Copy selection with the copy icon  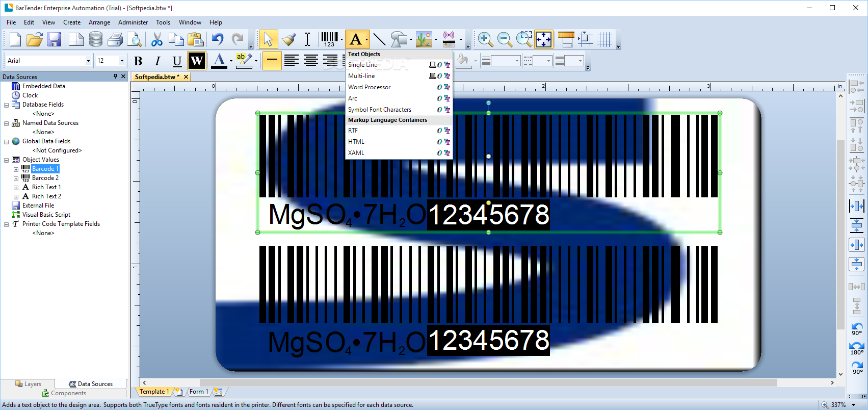tap(176, 39)
